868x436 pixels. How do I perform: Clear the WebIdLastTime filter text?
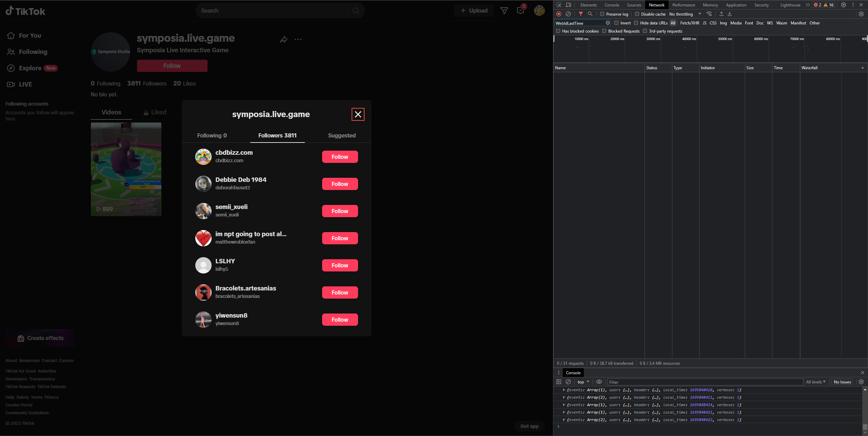[608, 23]
